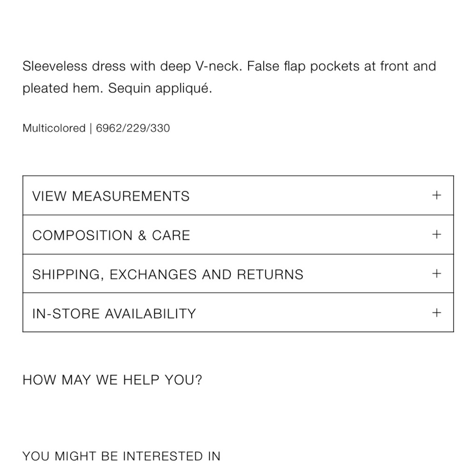The image size is (476, 476).
Task: Click the sleeveless dress description text
Action: pyautogui.click(x=229, y=77)
